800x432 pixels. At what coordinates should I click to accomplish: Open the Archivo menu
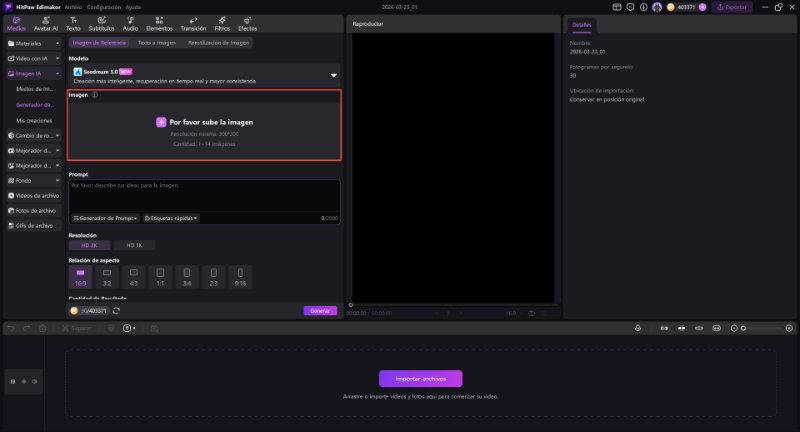(73, 7)
